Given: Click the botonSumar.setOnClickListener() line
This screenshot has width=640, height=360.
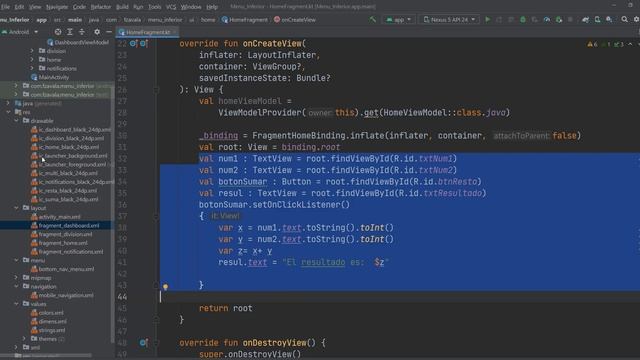Looking at the screenshot, I should (x=274, y=204).
